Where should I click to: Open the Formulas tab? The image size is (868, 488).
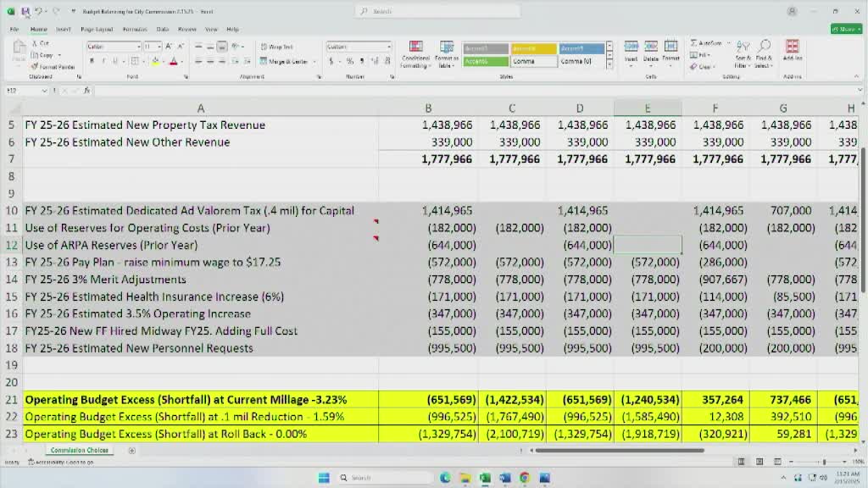135,30
